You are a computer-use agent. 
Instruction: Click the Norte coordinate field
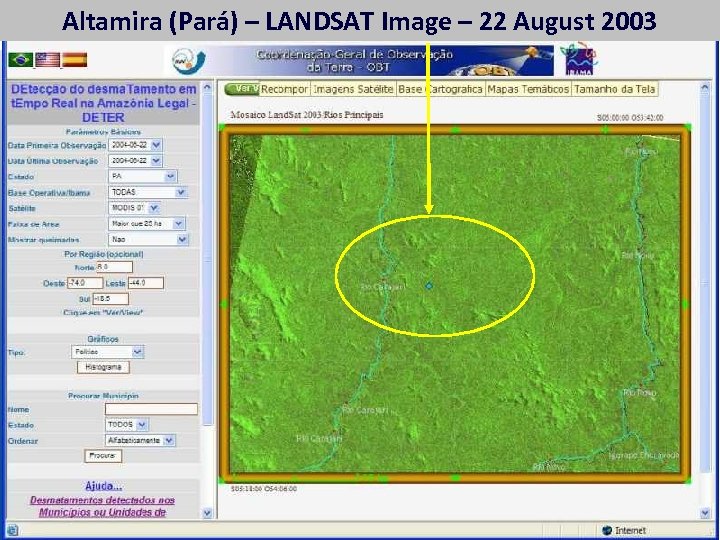point(114,267)
